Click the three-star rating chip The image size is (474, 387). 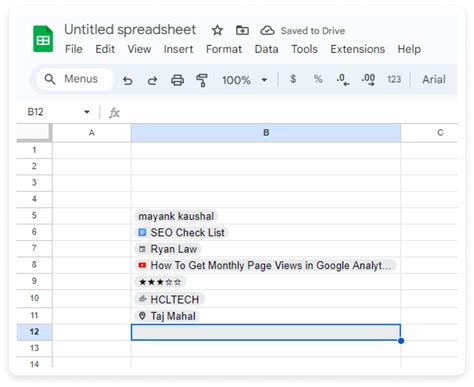click(160, 282)
